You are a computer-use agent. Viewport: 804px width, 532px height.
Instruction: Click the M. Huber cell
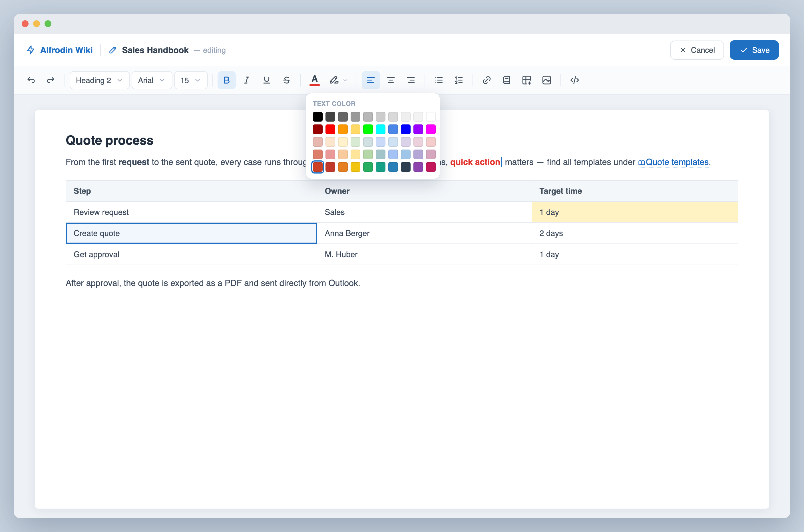pos(424,254)
